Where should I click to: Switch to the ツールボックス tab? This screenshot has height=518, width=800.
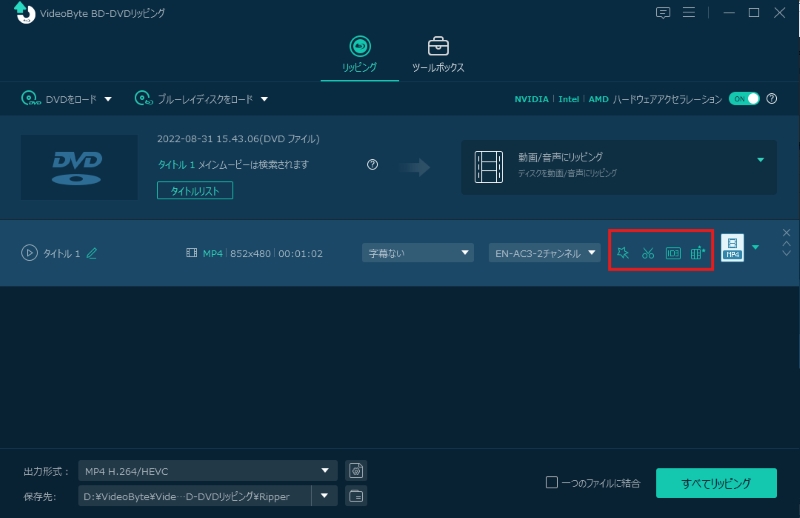tap(438, 55)
